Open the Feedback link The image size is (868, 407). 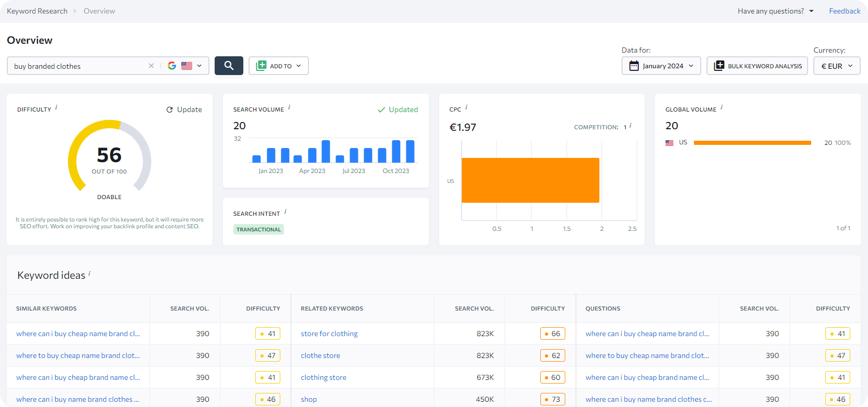(x=845, y=11)
